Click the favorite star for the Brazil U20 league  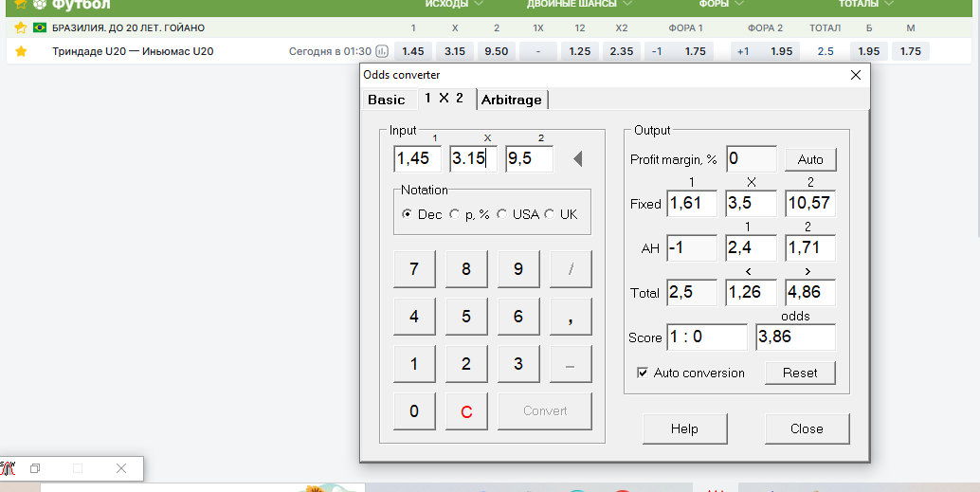coord(21,27)
